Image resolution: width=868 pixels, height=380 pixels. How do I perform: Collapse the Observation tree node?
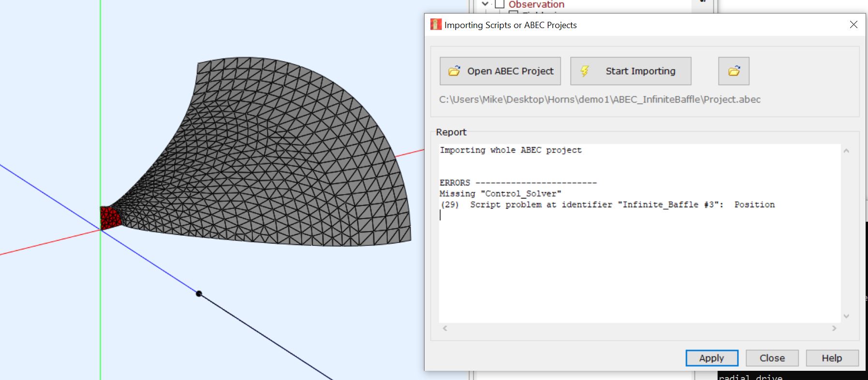click(485, 4)
